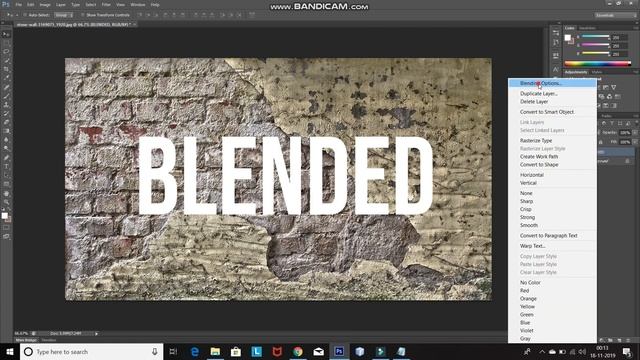Screen dimensions: 640x360
Task: Select the Hand tool
Action: [6, 193]
